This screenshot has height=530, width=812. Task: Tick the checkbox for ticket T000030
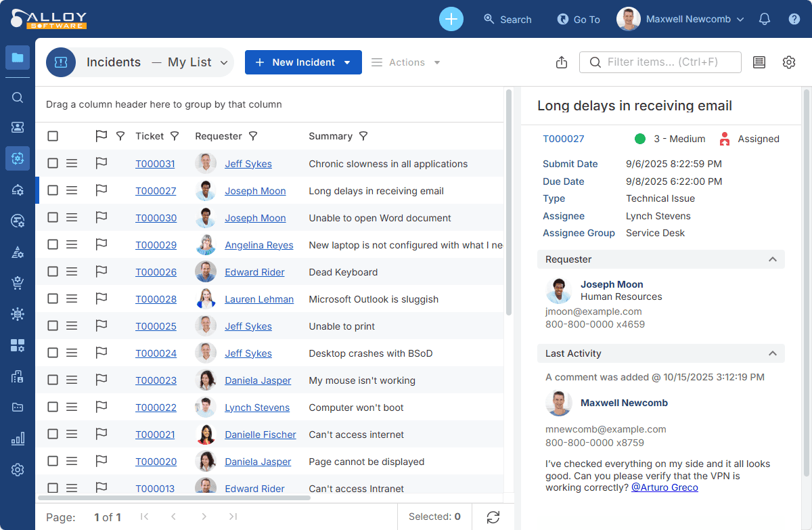tap(53, 218)
